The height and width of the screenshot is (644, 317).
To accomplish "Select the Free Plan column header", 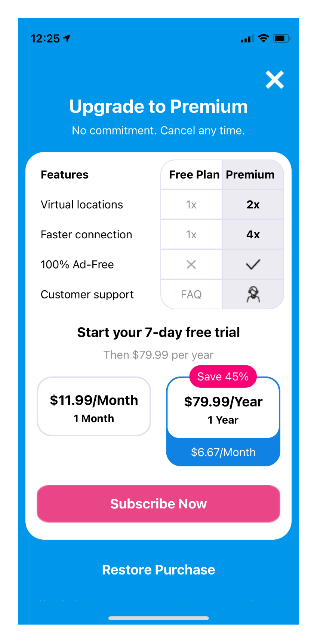I will (191, 174).
